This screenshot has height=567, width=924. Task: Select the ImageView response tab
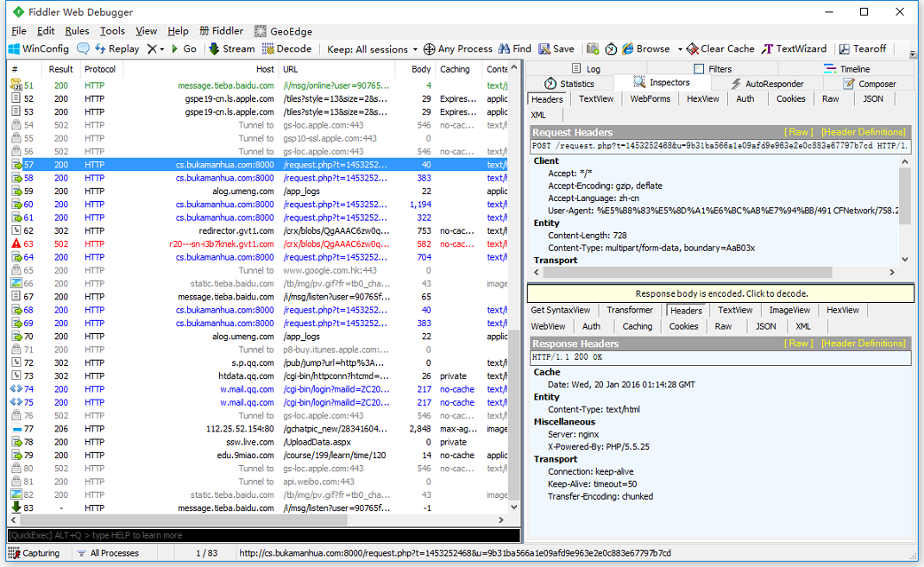click(789, 310)
